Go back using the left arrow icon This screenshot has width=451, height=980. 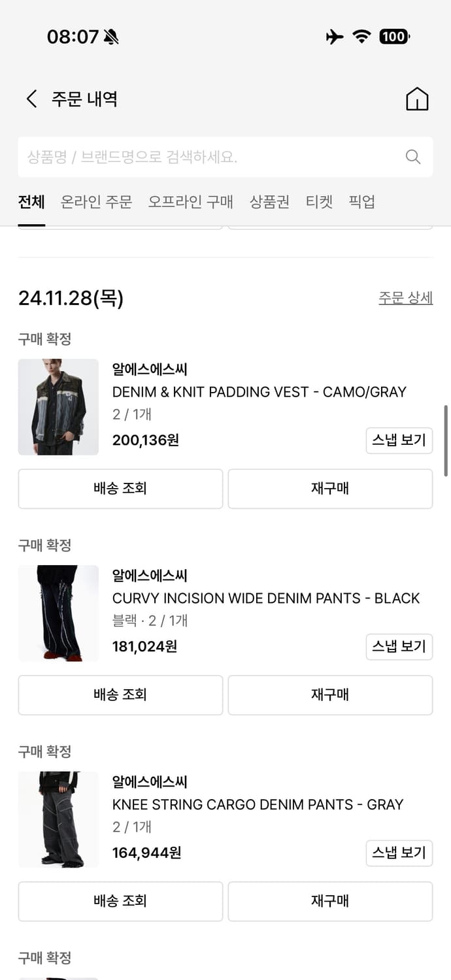(x=31, y=98)
